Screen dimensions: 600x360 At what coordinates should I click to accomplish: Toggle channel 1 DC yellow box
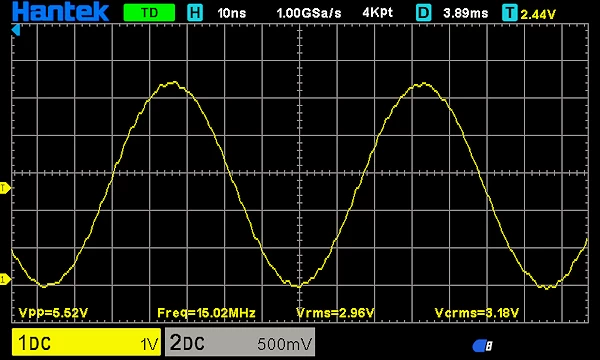(86, 342)
